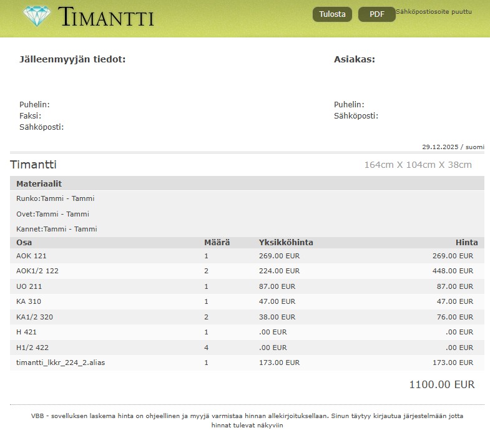Click the total price 1100.00 EUR
This screenshot has height=448, width=490.
pos(441,384)
